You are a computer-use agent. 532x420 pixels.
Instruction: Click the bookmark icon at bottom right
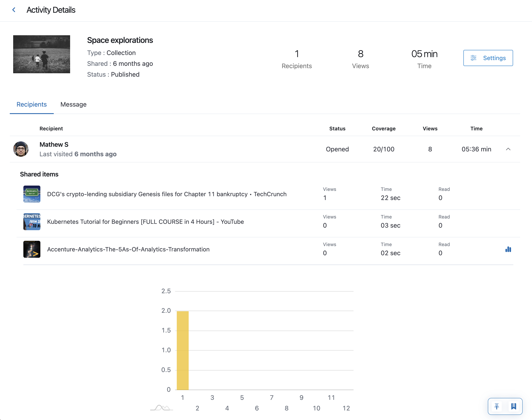[x=514, y=406]
